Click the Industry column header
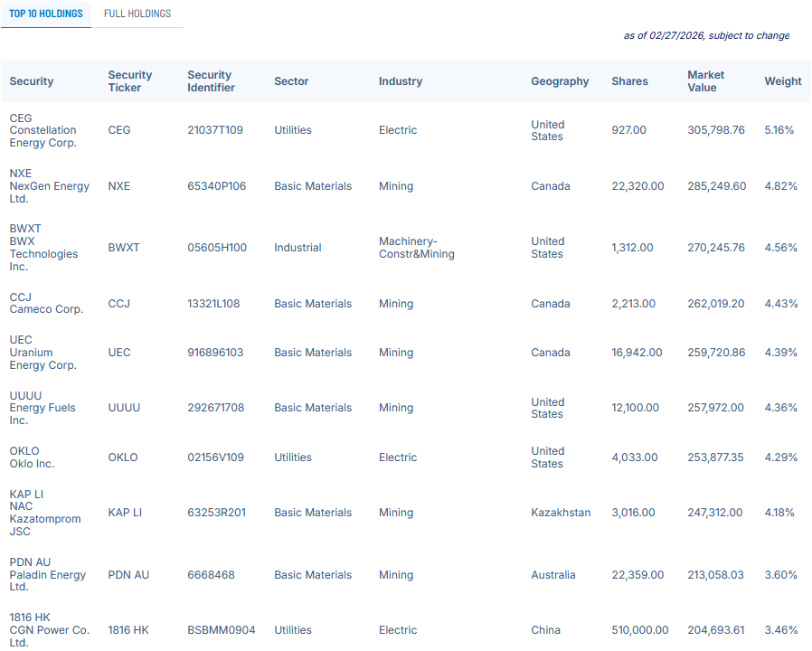Screen dimensions: 812x651 click(401, 81)
